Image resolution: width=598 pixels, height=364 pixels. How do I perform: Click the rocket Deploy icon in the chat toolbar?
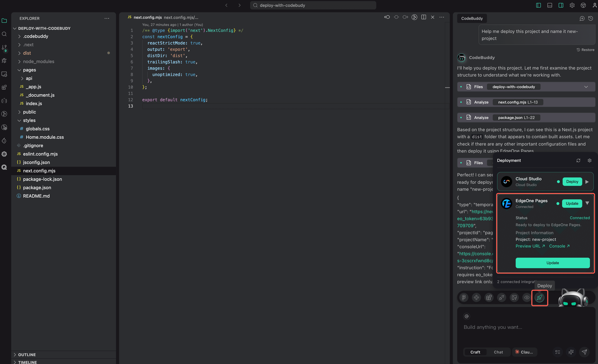[539, 297]
